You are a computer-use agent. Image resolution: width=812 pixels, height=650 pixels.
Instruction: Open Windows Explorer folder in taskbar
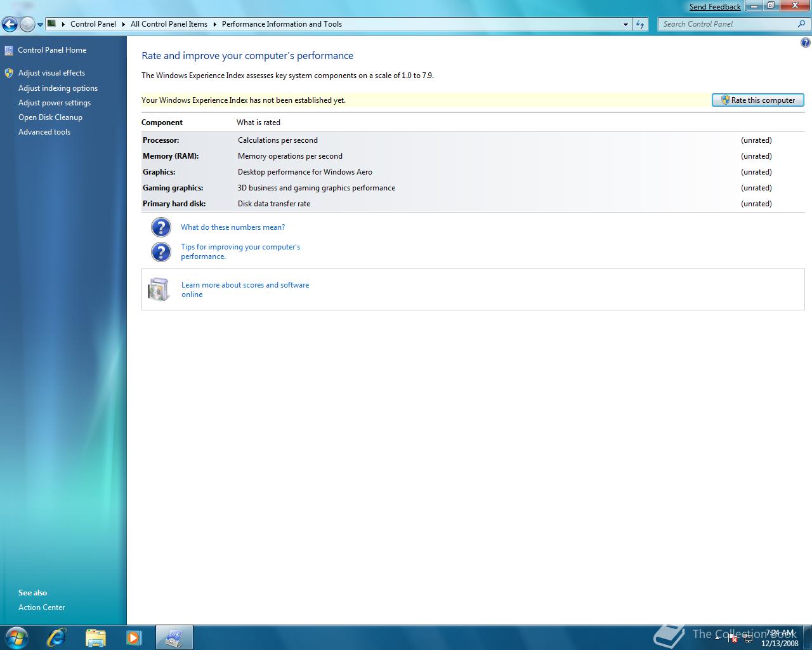(x=95, y=637)
